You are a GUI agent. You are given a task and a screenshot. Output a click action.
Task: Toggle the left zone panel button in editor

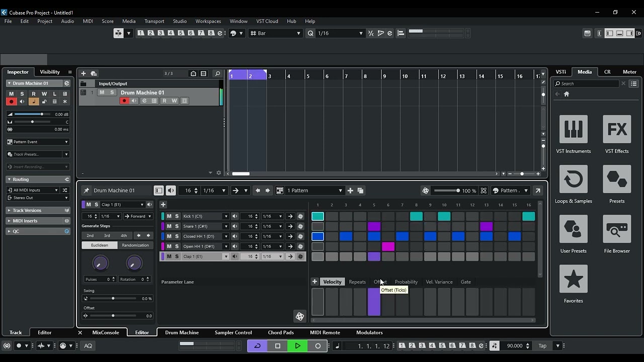click(158, 191)
